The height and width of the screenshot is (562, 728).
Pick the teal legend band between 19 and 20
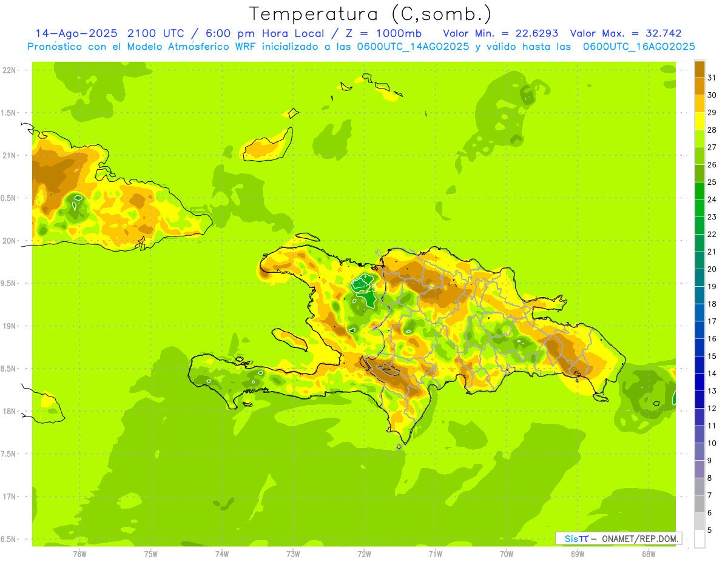pos(700,278)
